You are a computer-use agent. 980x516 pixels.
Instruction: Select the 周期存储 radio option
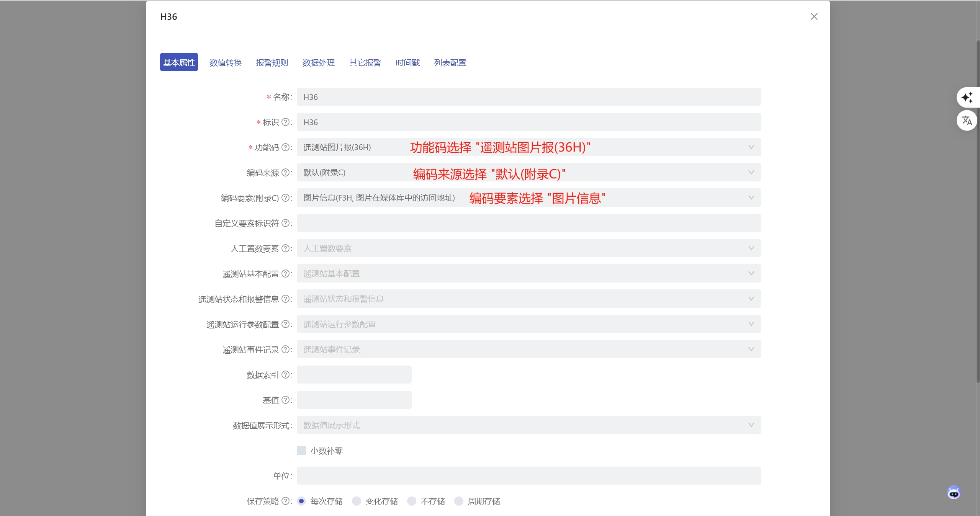[x=459, y=501]
